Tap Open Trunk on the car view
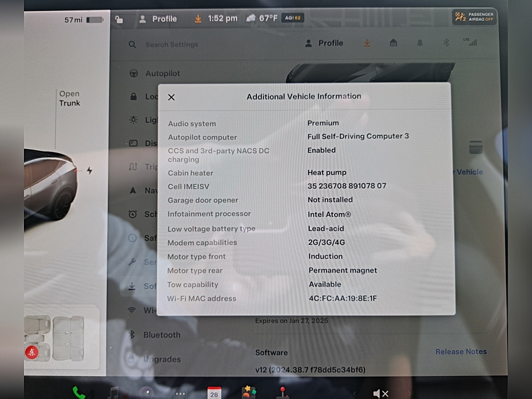Viewport: 532px width, 399px height. [70, 98]
